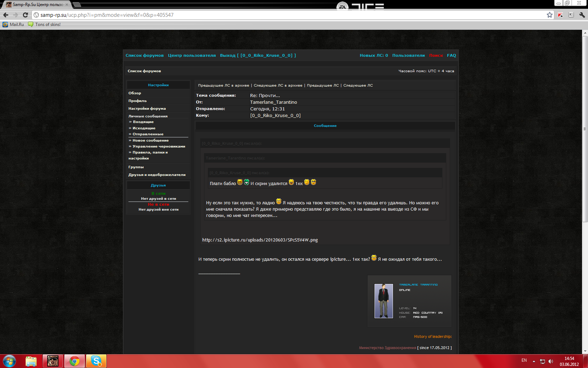588x368 pixels.
Task: Select Отправленные messages folder
Action: (148, 134)
